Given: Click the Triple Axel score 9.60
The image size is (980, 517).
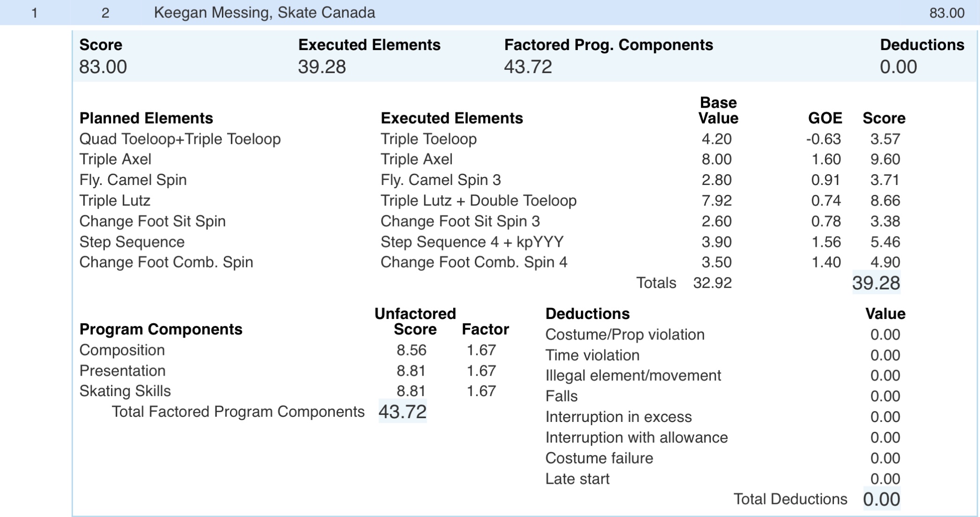Looking at the screenshot, I should 885,159.
